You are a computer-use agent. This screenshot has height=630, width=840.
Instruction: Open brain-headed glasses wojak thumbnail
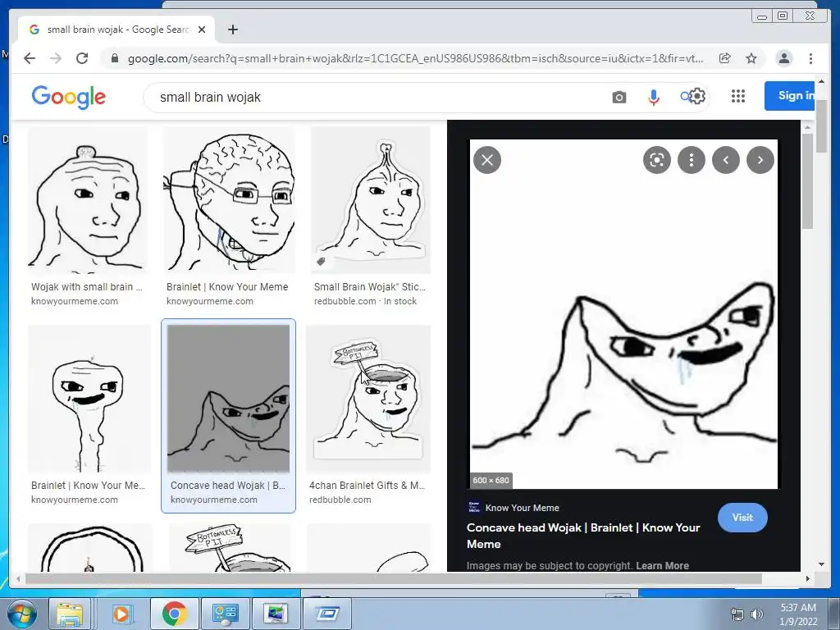[230, 200]
